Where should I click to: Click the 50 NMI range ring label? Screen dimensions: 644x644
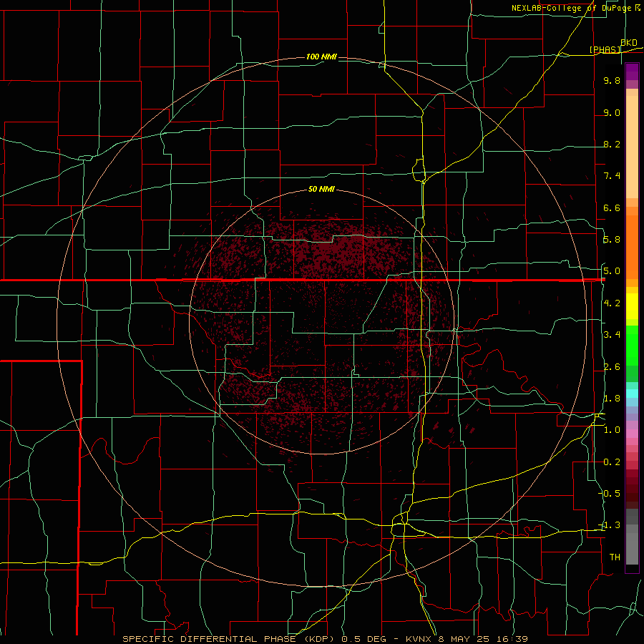[321, 189]
